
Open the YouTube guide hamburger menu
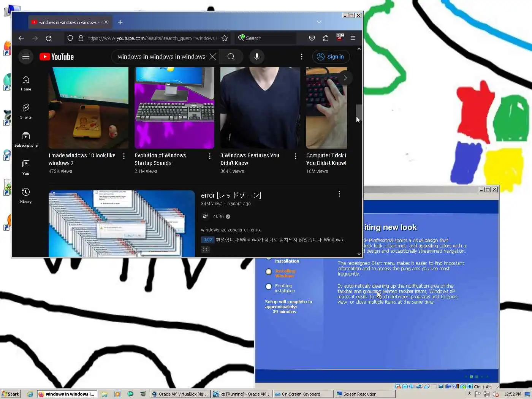(26, 57)
